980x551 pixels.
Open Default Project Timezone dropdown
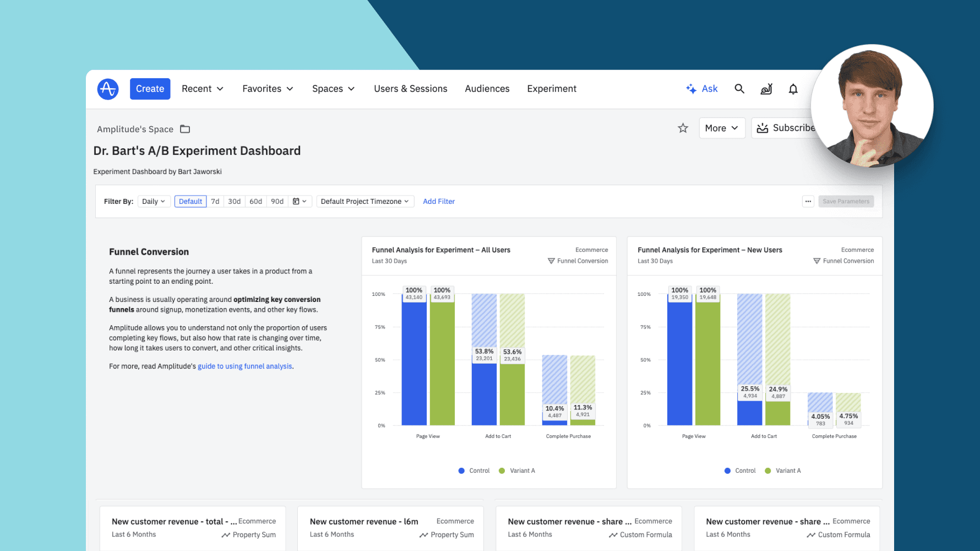[x=364, y=202]
